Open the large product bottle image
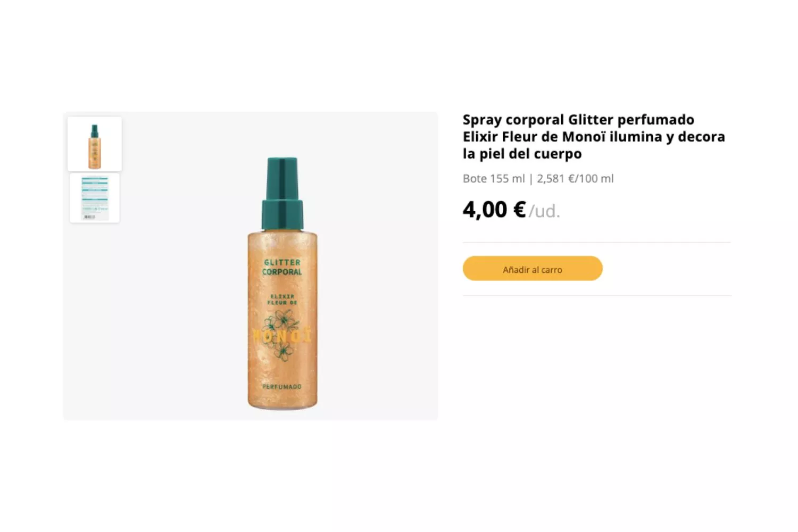Screen dimensions: 798x532 coord(282,283)
